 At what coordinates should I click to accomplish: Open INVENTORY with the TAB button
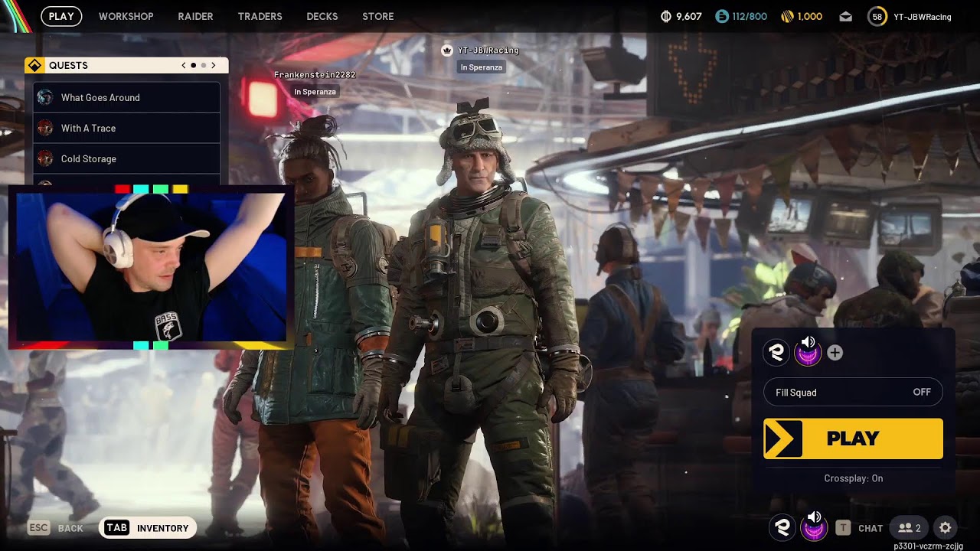[148, 528]
